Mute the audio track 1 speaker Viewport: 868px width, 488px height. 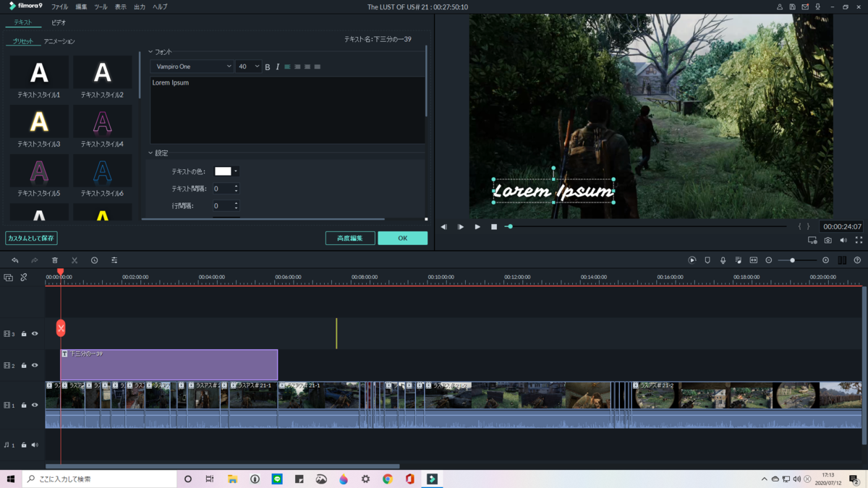pyautogui.click(x=35, y=445)
